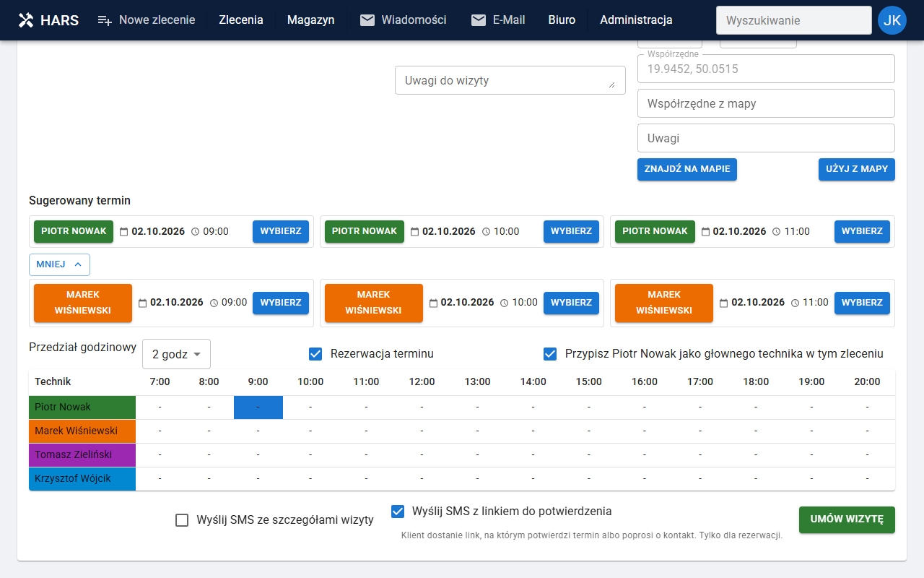The width and height of the screenshot is (924, 578).
Task: Click the Współrzędne z mapy field
Action: coord(766,103)
